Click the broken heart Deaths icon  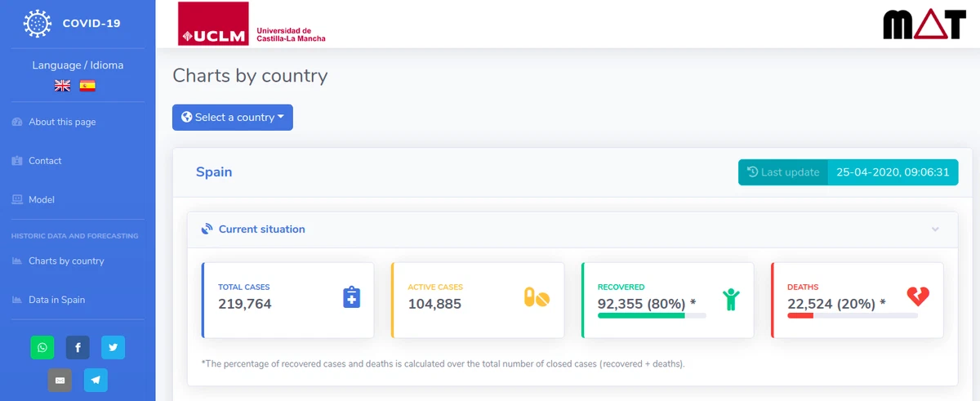pos(918,296)
